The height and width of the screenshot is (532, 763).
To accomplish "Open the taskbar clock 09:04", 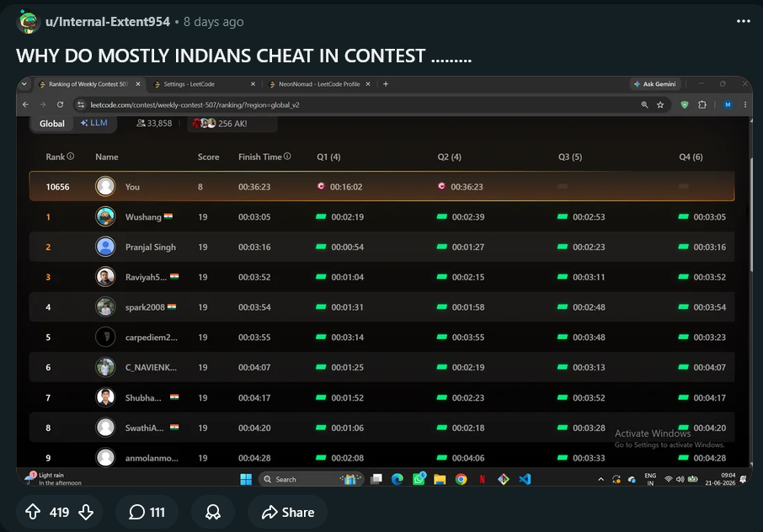I will pyautogui.click(x=721, y=479).
